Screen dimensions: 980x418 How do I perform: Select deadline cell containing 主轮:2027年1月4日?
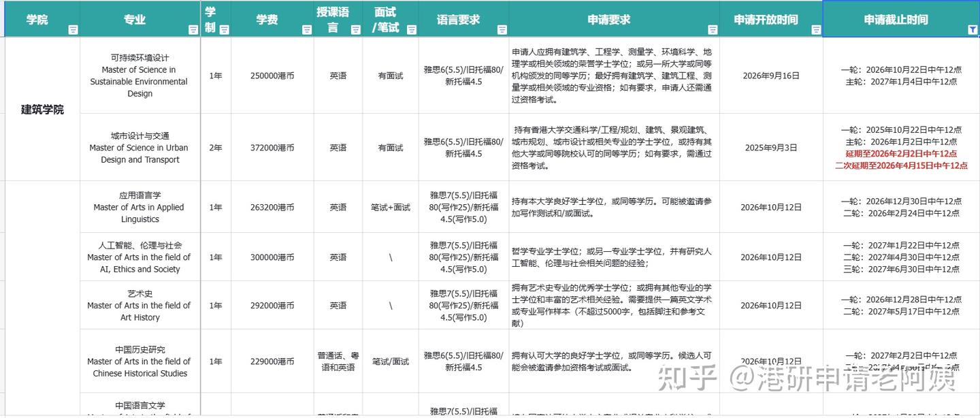click(x=901, y=76)
